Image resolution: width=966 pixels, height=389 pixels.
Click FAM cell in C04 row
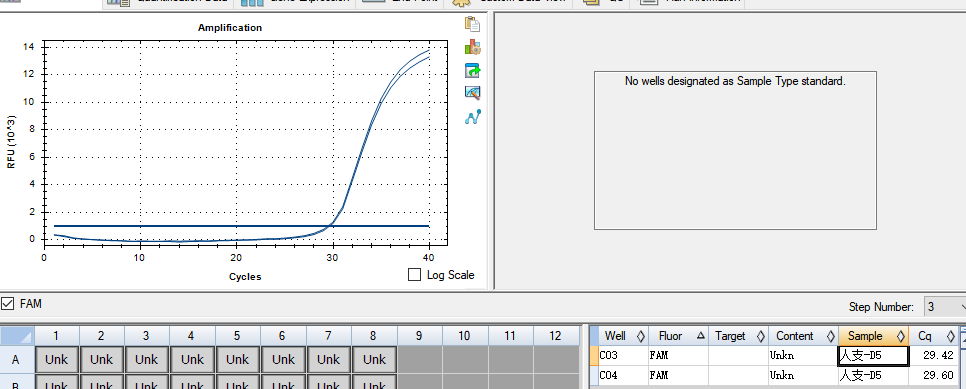click(678, 375)
